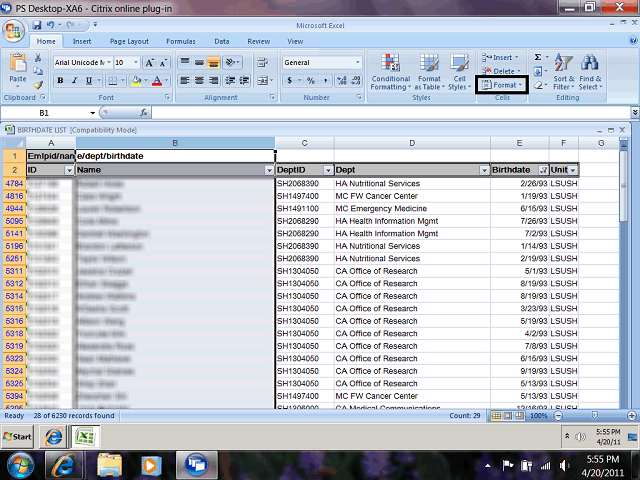The width and height of the screenshot is (640, 480).
Task: Click the Delete cells button
Action: pos(501,71)
